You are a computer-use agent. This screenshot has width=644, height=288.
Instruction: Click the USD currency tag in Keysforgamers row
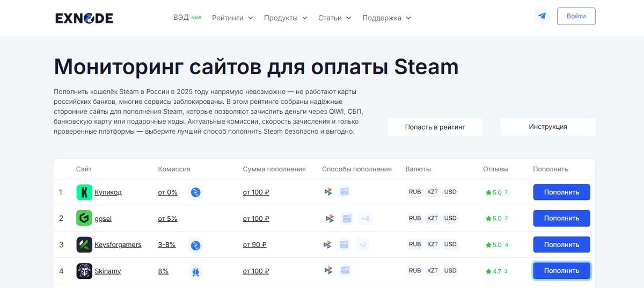click(x=450, y=244)
